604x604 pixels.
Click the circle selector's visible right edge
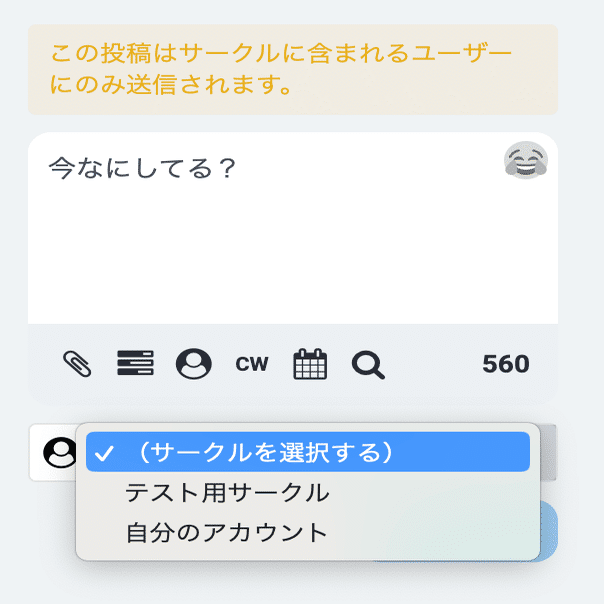(x=549, y=452)
